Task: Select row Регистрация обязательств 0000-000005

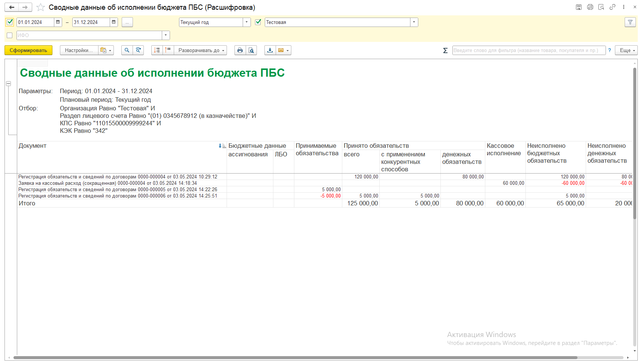Action: pyautogui.click(x=118, y=189)
